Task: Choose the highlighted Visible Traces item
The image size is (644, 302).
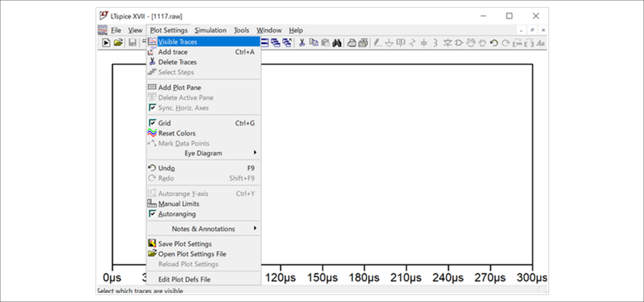Action: pyautogui.click(x=203, y=42)
